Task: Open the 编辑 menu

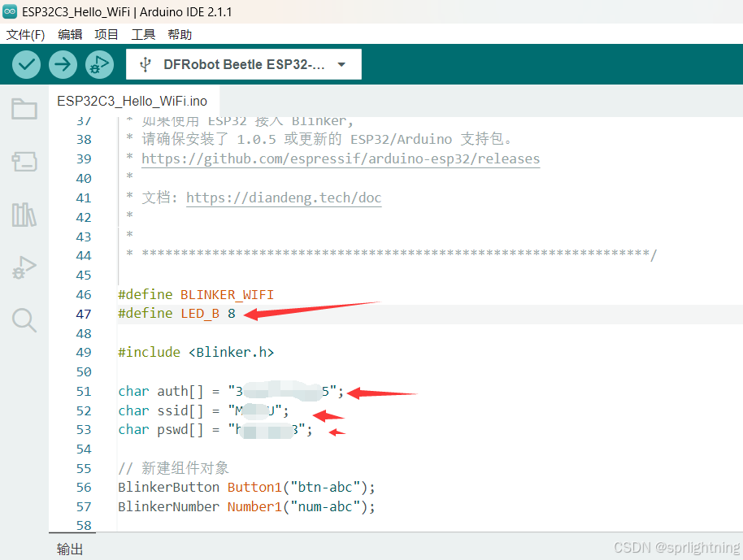Action: tap(70, 35)
